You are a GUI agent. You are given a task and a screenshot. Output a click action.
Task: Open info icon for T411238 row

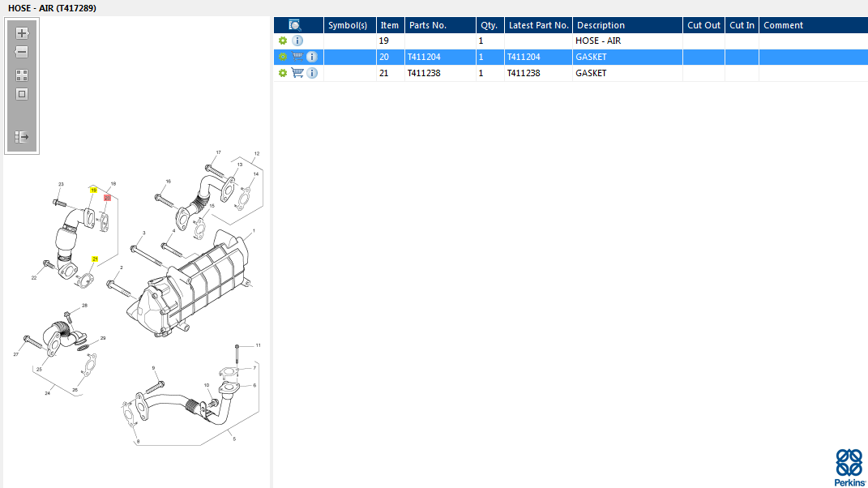[x=312, y=73]
